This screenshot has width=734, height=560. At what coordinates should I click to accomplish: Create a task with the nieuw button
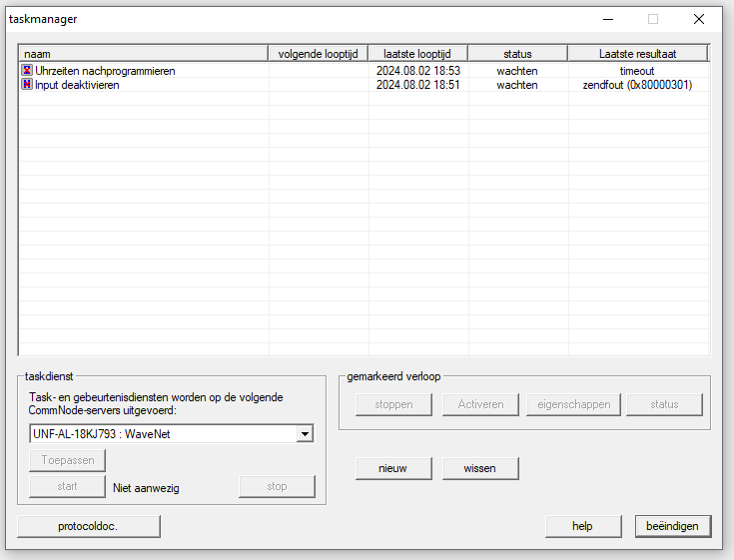coord(393,468)
